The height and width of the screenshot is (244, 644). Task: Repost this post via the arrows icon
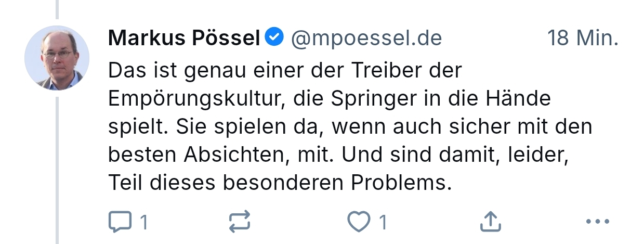click(240, 222)
